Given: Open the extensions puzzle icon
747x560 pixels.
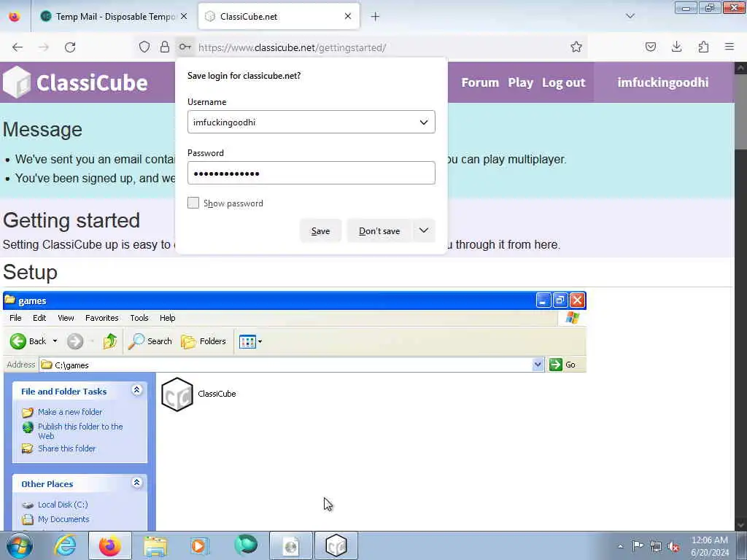Looking at the screenshot, I should tap(703, 47).
